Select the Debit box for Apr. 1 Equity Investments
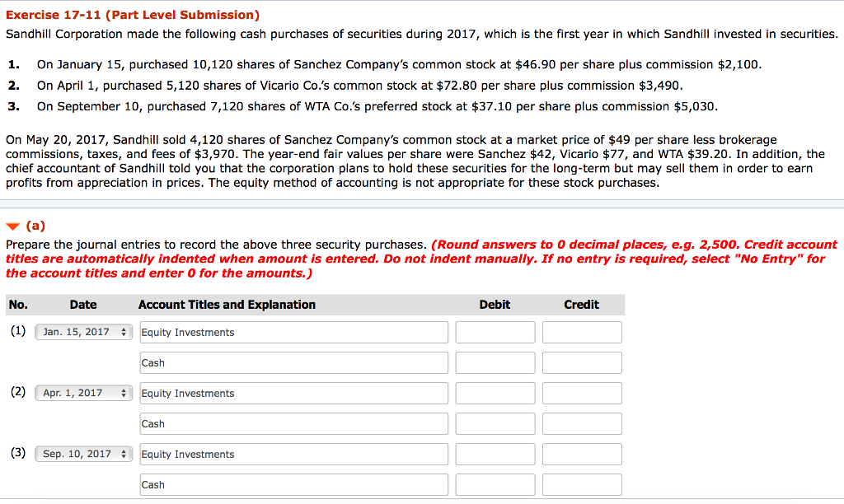The image size is (844, 504). click(495, 393)
